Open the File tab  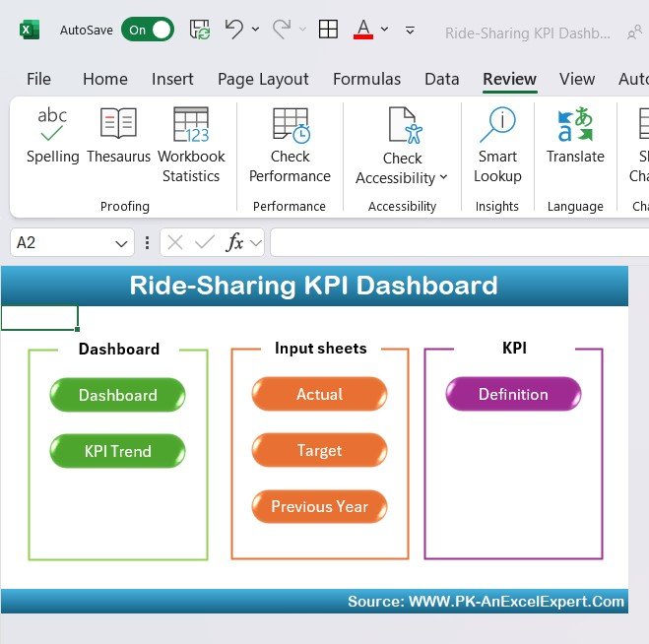pos(39,79)
